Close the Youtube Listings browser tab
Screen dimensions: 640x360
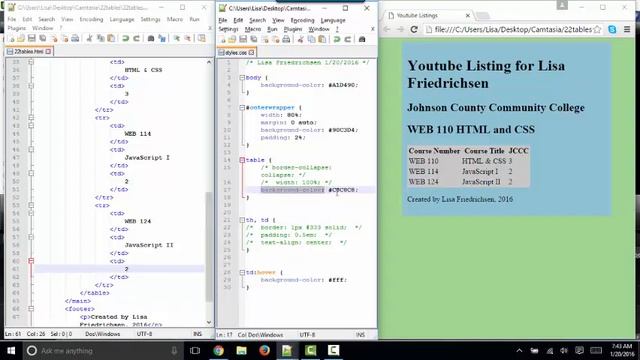pos(468,16)
